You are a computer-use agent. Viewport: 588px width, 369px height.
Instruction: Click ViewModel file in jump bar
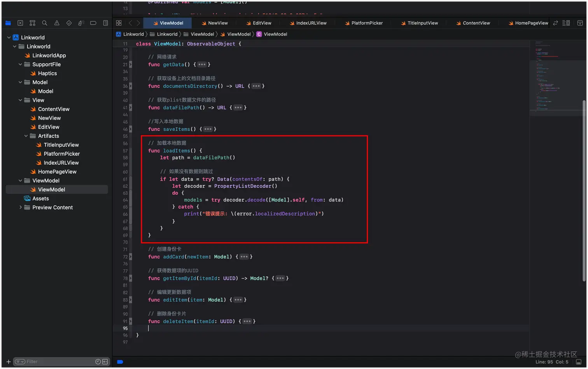point(235,34)
